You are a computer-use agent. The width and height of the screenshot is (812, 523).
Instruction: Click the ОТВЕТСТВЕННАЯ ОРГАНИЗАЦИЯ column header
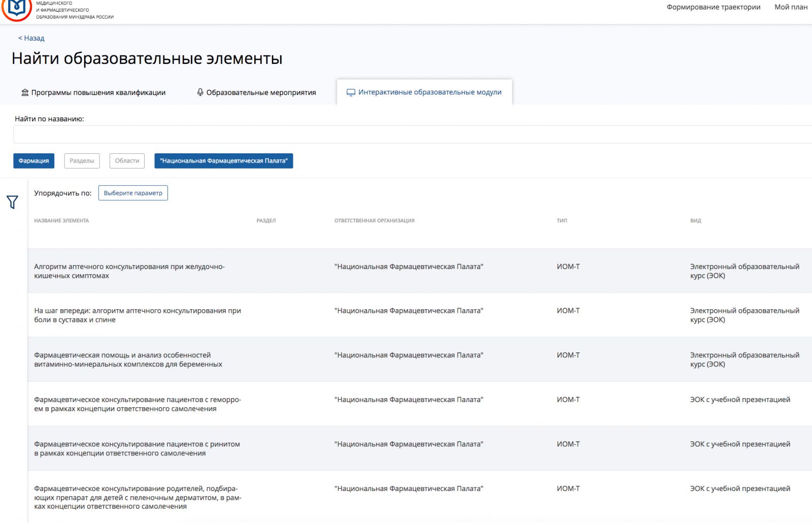(x=374, y=221)
